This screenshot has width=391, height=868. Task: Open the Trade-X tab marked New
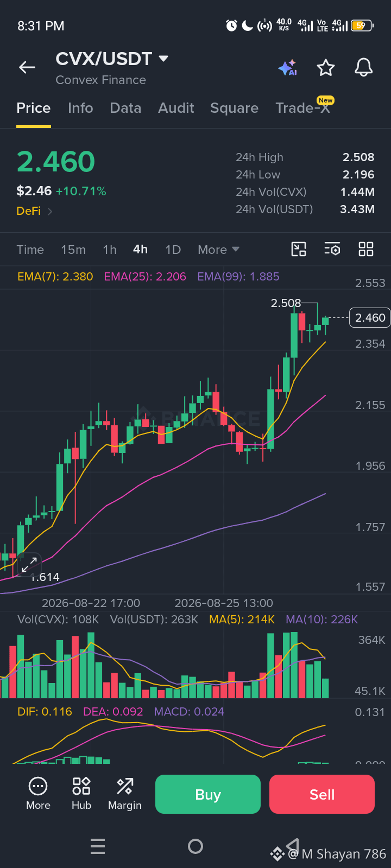coord(303,107)
